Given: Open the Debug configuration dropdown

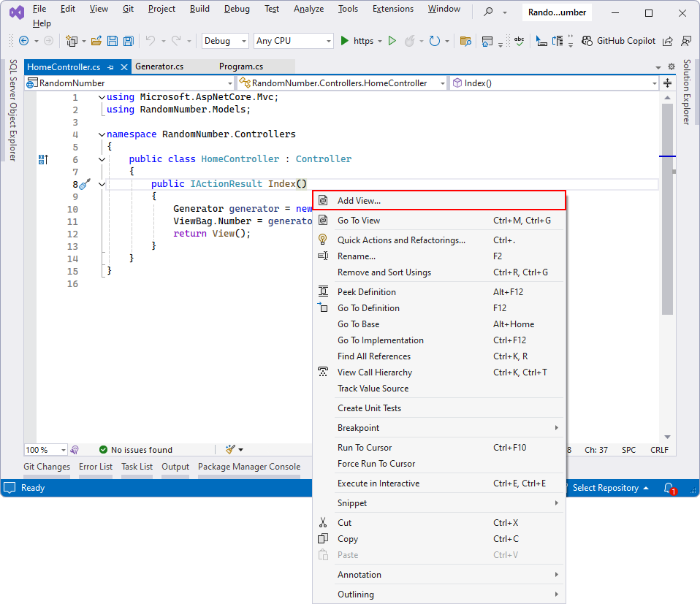Looking at the screenshot, I should click(223, 41).
